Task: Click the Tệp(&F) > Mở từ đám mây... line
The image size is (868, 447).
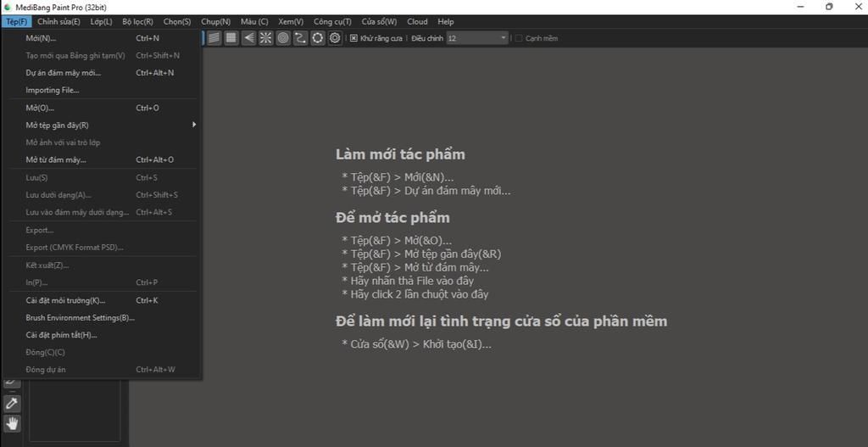Action: 415,267
